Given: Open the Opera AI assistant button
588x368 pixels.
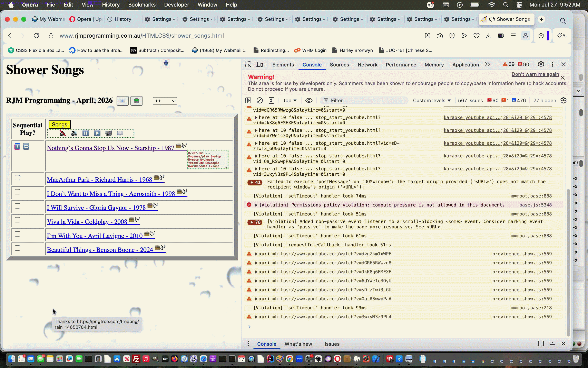Looking at the screenshot, I should point(562,36).
